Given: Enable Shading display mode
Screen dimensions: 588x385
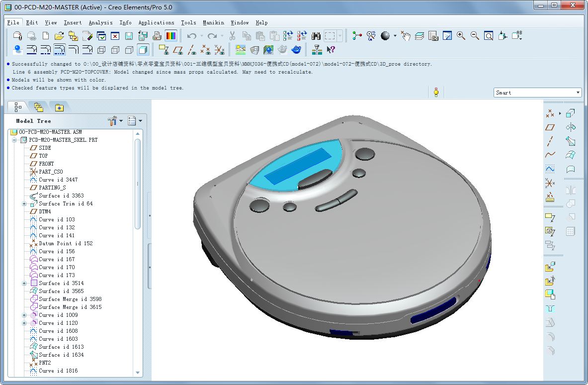Looking at the screenshot, I should tap(143, 50).
